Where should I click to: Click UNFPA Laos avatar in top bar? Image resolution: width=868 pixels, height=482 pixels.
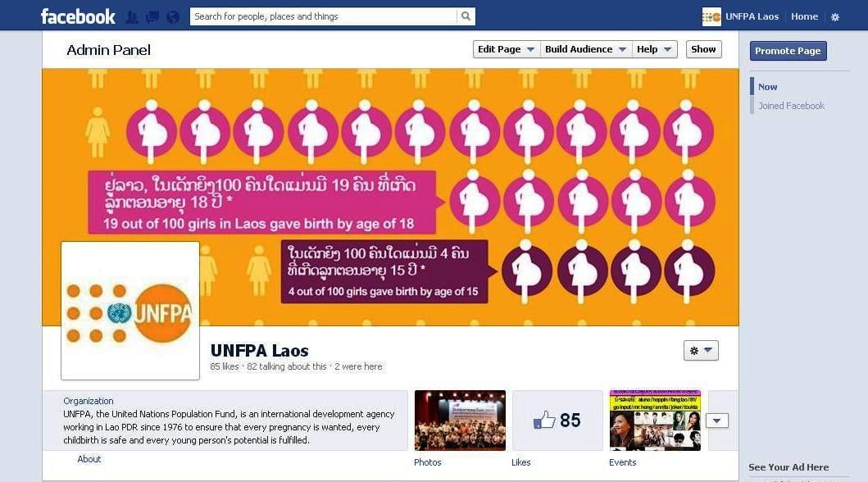click(711, 16)
